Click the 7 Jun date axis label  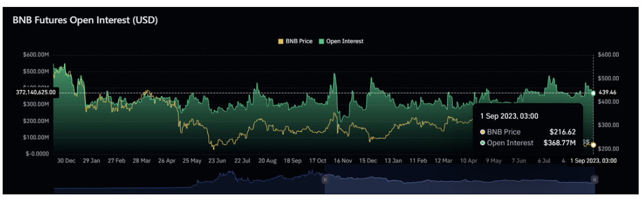coord(519,160)
